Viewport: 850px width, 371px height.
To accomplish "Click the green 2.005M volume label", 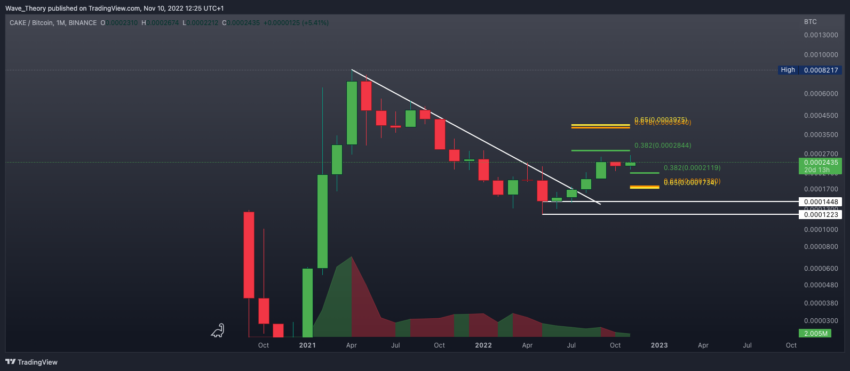I will tap(820, 333).
